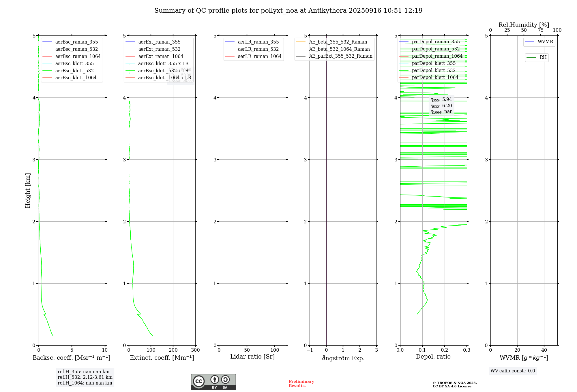This screenshot has width=577, height=392.
Task: Select aerBsc_klett_355 x LR legend entry
Action: click(157, 64)
